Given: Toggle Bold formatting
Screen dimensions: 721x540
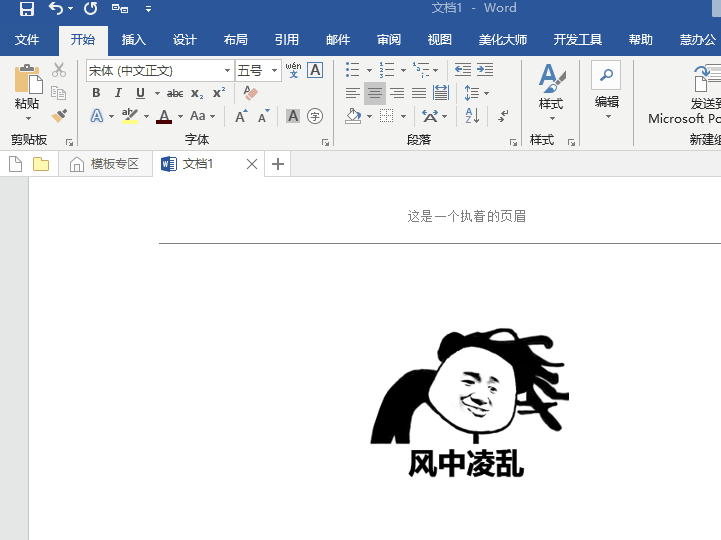Looking at the screenshot, I should pos(96,93).
